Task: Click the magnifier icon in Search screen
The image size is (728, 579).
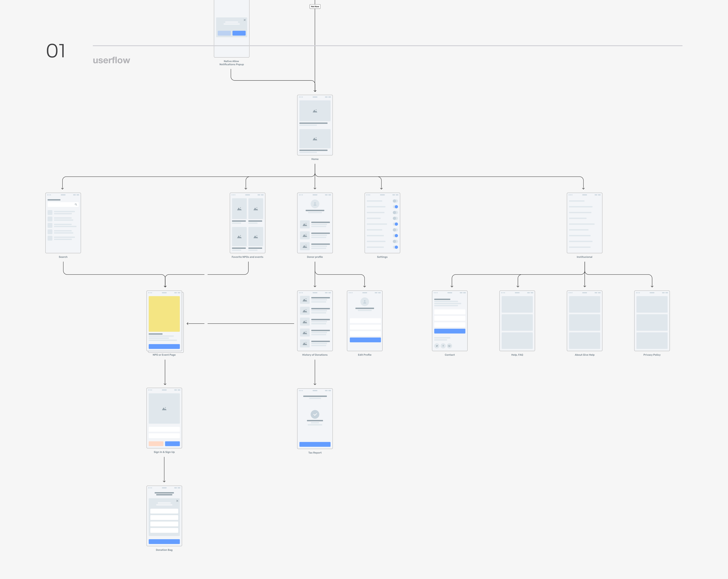Action: pos(76,205)
